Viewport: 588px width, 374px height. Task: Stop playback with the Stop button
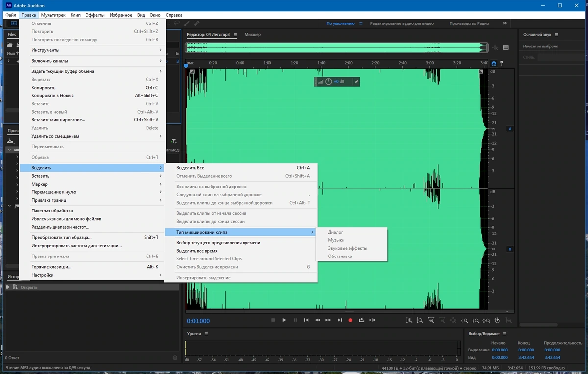pyautogui.click(x=273, y=320)
